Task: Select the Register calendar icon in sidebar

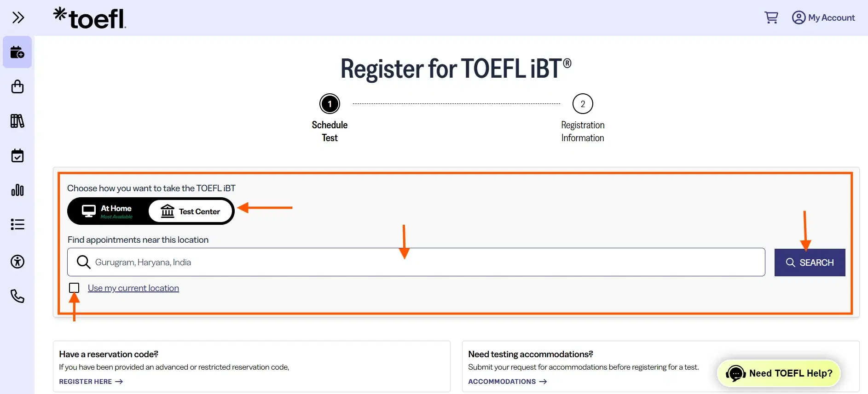Action: [17, 52]
